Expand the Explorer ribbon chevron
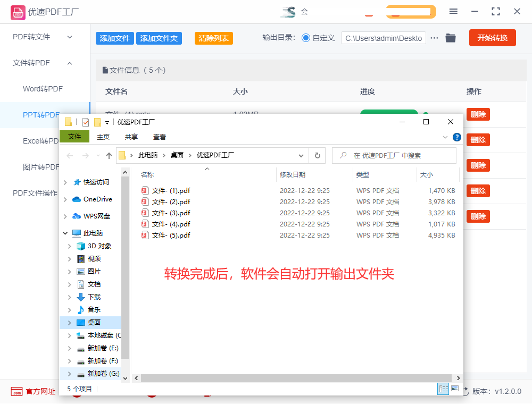Viewport: 532px width, 404px height. [x=445, y=137]
